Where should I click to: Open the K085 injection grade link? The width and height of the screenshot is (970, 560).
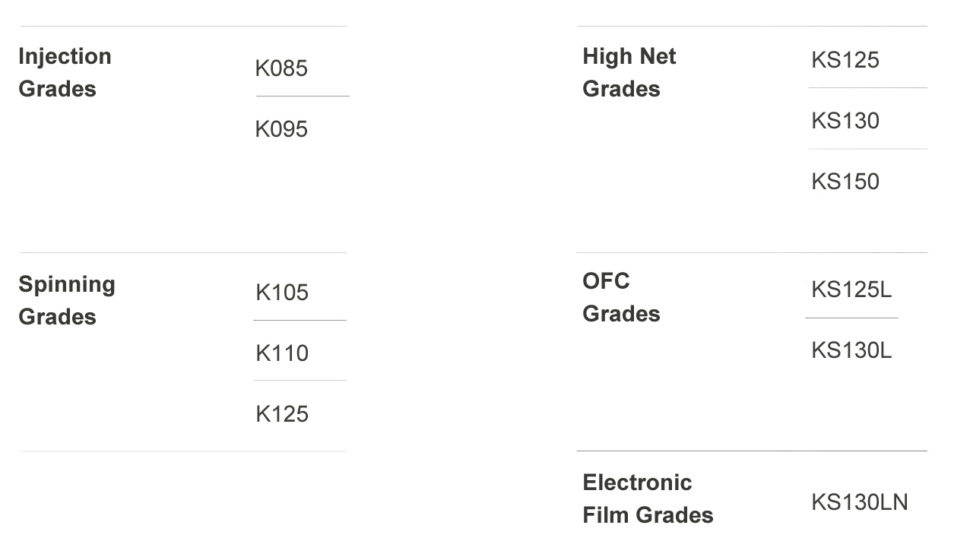(281, 68)
